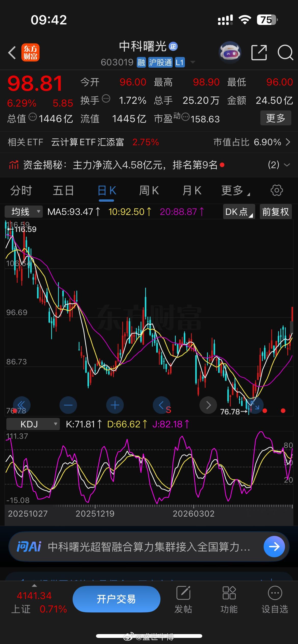Click the 更多 button in quote panel
Viewport: 298px width, 644px height.
(276, 118)
